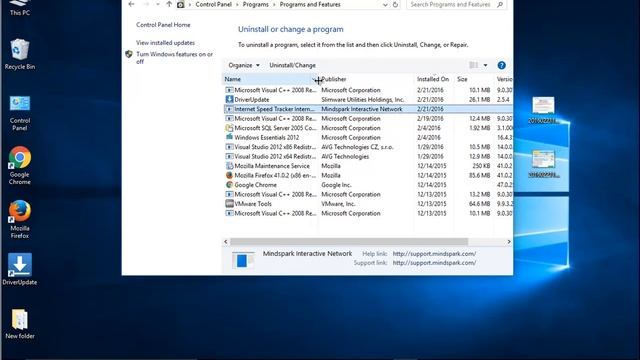640x360 pixels.
Task: Click Control Panel in the breadcrumb
Action: 213,4
